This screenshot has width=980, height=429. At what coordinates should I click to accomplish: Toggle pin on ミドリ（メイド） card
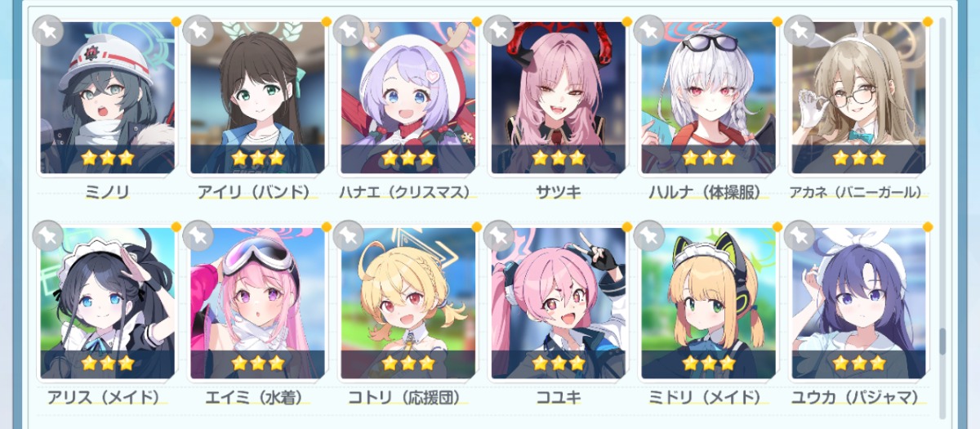coord(649,236)
